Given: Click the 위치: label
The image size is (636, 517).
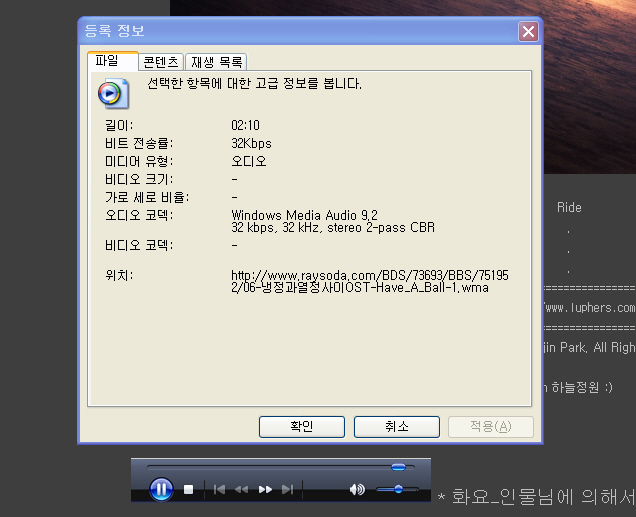Looking at the screenshot, I should pos(119,275).
